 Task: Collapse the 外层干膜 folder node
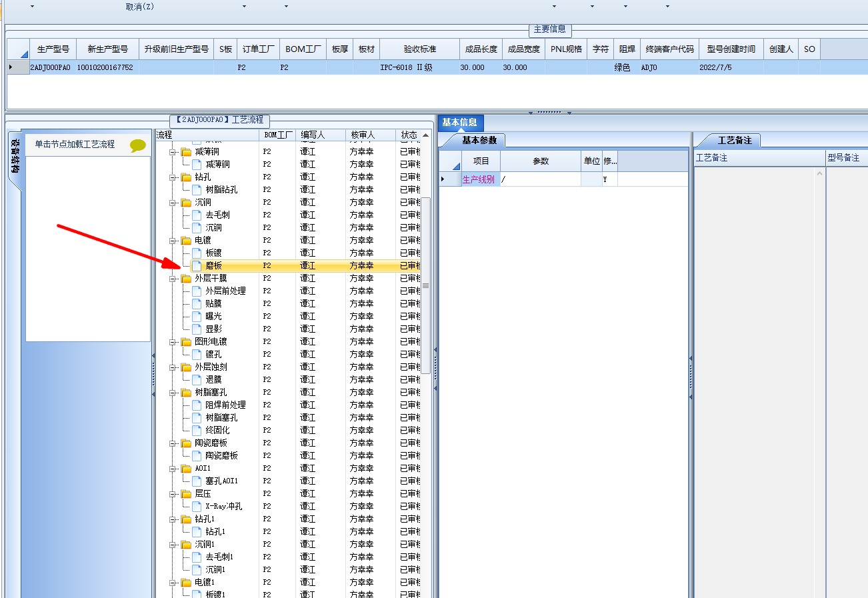point(173,279)
